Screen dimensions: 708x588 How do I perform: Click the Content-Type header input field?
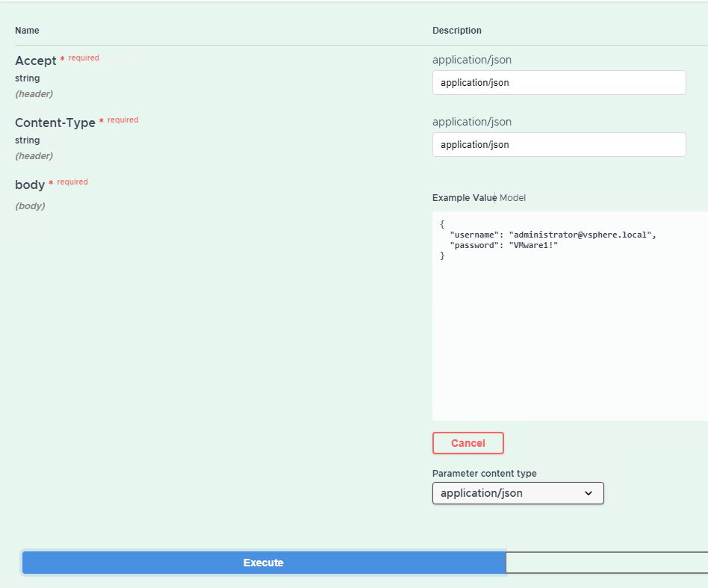(x=559, y=145)
